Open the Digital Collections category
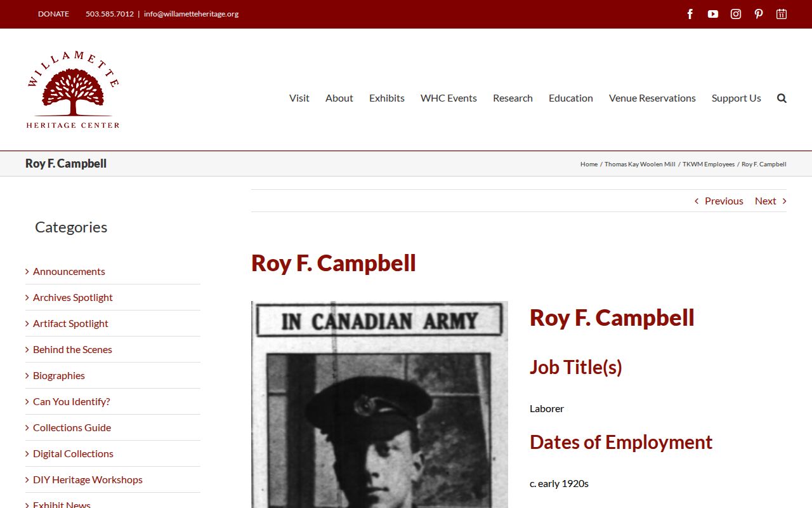812x508 pixels. [x=73, y=453]
